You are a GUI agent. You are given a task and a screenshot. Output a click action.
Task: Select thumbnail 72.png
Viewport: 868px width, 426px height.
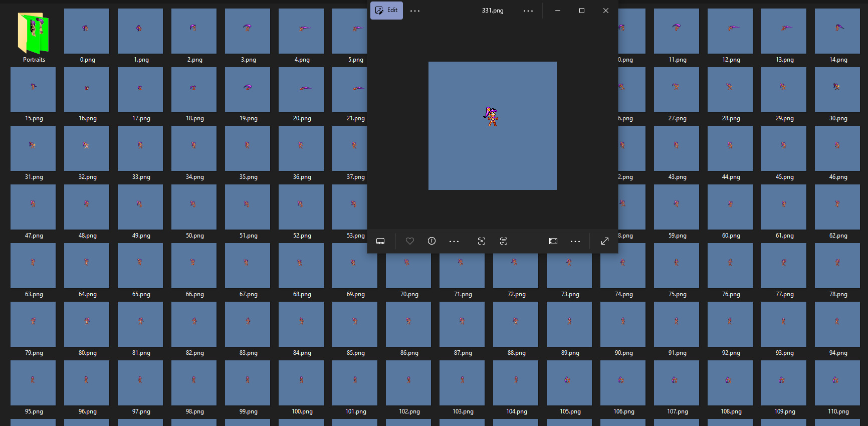(516, 271)
